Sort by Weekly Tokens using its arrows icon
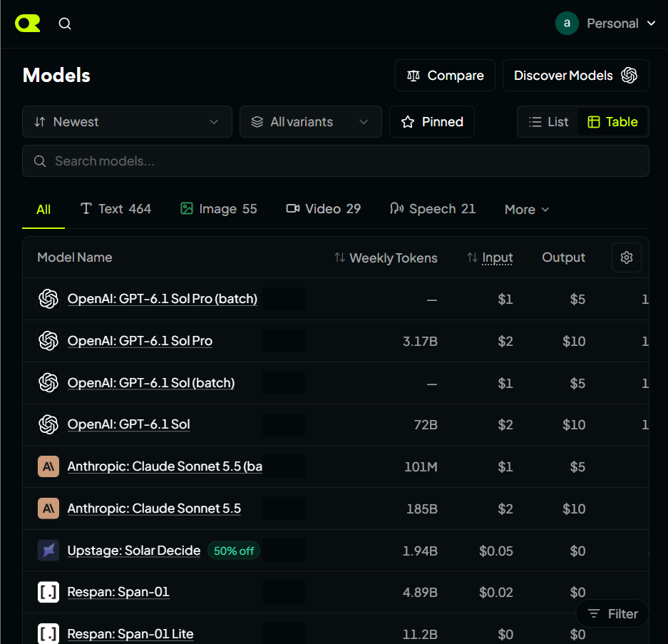The height and width of the screenshot is (644, 668). coord(339,257)
